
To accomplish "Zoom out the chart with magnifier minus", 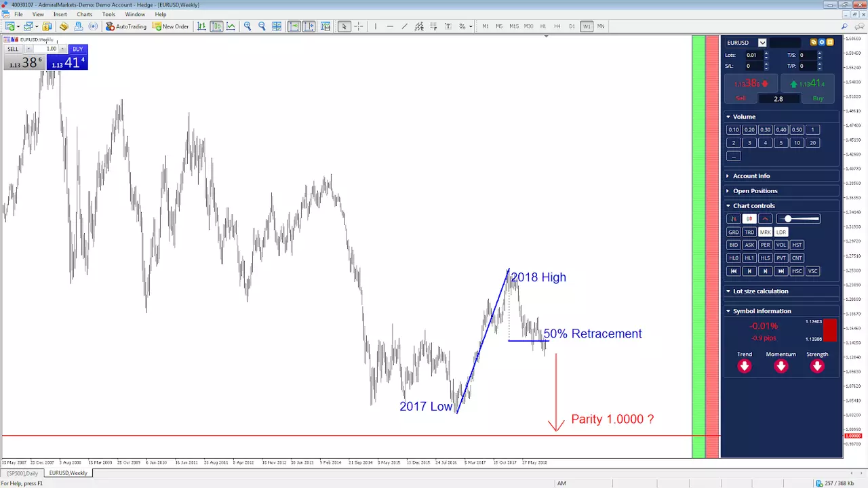I will pyautogui.click(x=262, y=26).
